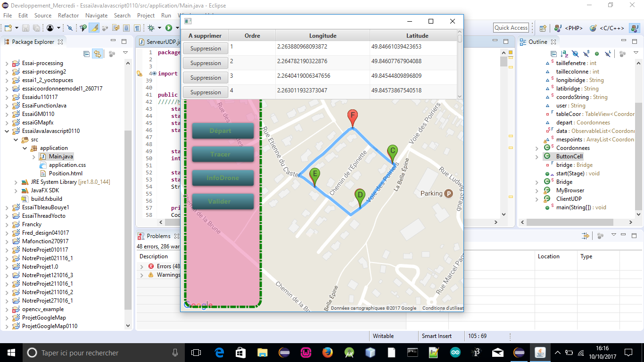
Task: Toggle Hide Fields icon in Outline
Action: pos(575,54)
